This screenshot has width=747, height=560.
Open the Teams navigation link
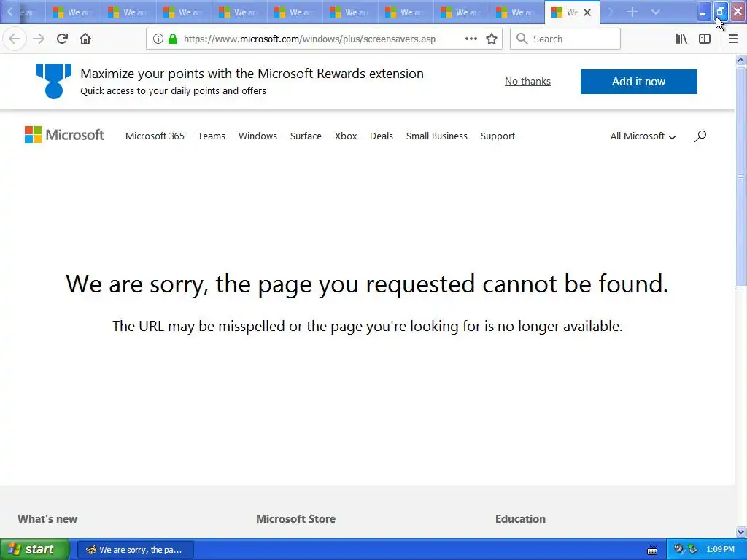[x=212, y=136]
